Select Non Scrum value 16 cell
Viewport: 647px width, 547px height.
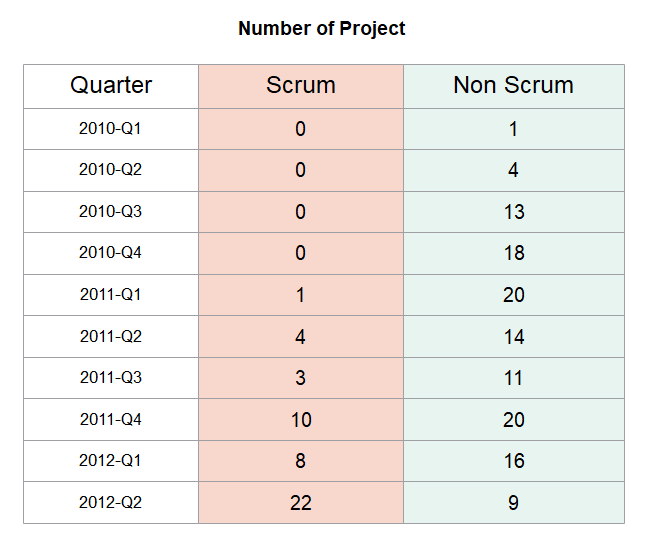click(513, 461)
